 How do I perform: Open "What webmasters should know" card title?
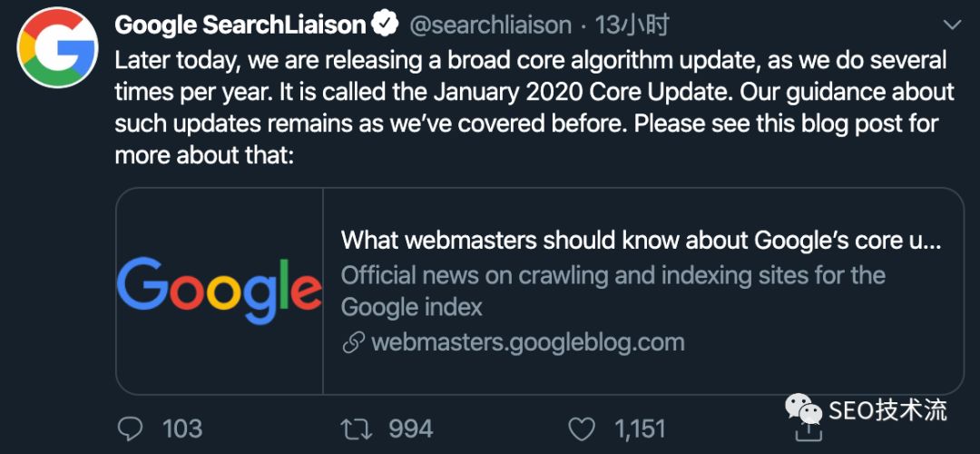pyautogui.click(x=641, y=241)
